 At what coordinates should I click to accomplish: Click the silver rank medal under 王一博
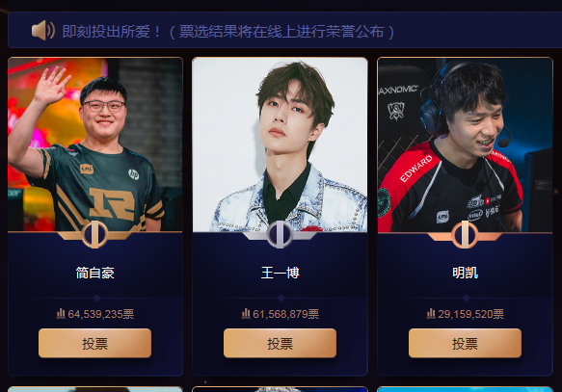(x=280, y=235)
